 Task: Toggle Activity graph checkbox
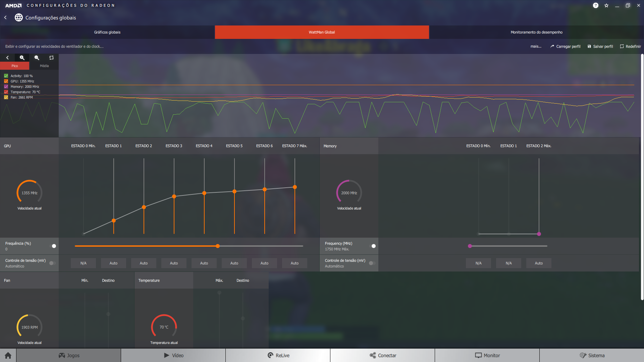pos(6,76)
